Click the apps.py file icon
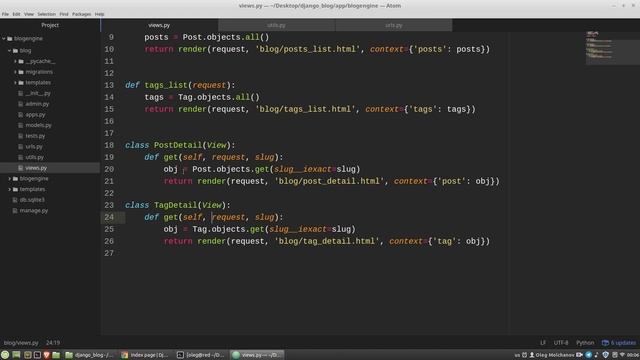The height and width of the screenshot is (360, 640). tap(20, 115)
